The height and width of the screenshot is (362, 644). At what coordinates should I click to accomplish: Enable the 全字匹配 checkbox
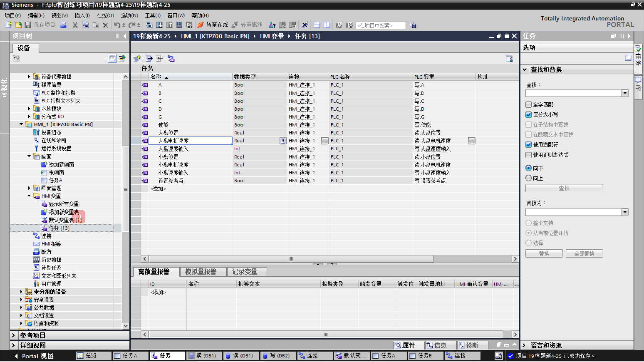(529, 105)
